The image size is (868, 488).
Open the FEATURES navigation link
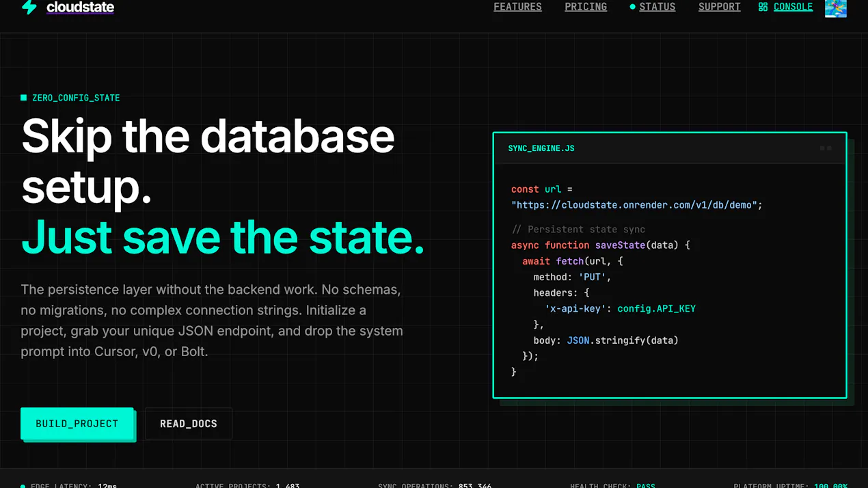517,7
